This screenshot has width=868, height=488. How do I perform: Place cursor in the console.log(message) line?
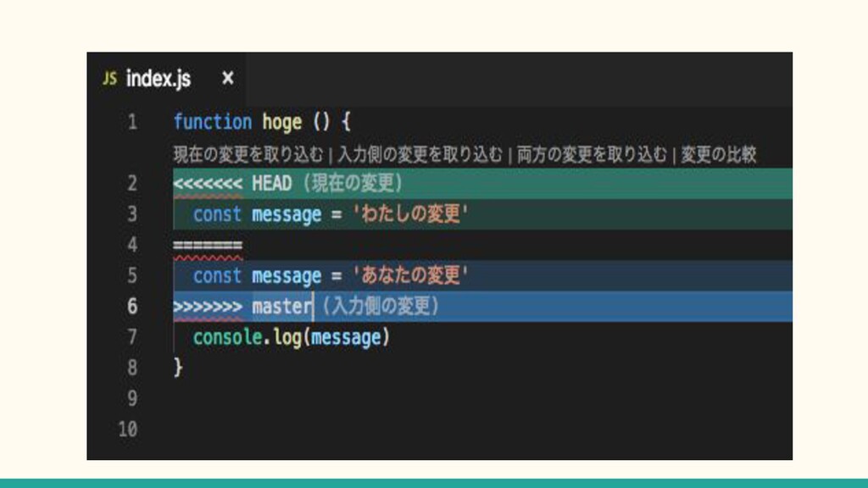tap(291, 337)
